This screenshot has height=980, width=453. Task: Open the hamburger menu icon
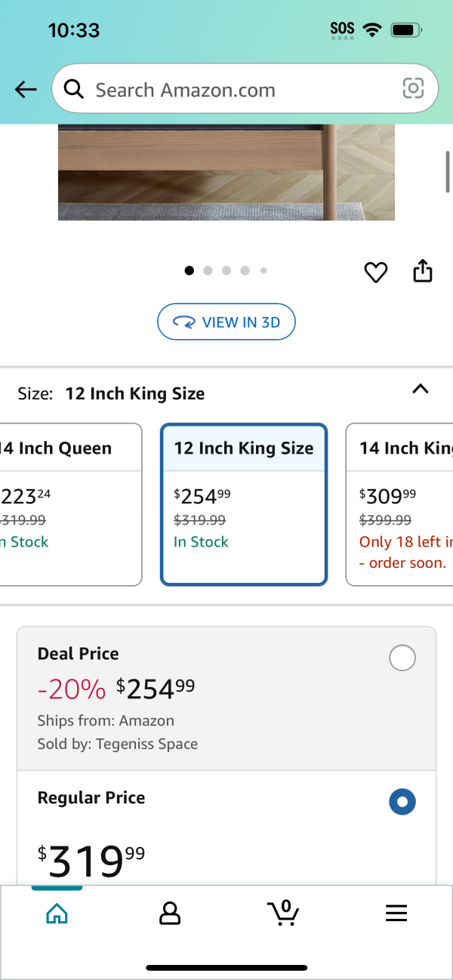coord(396,914)
